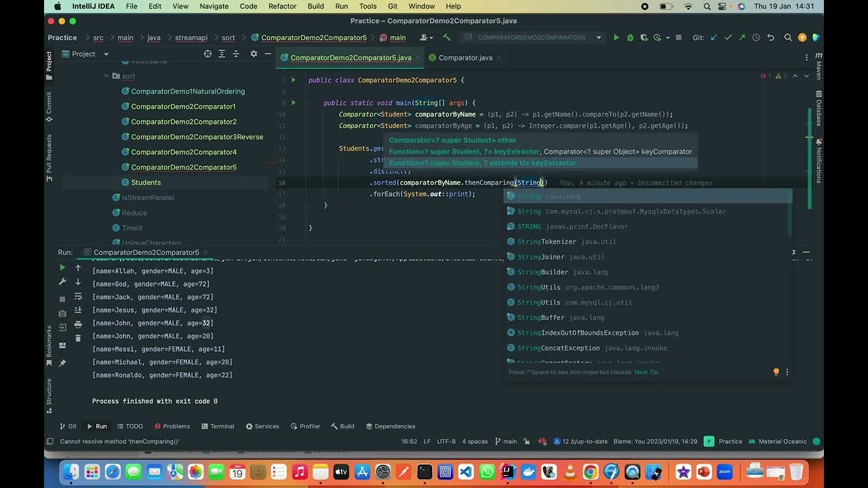
Task: Open the Problems tool window button
Action: [x=172, y=426]
